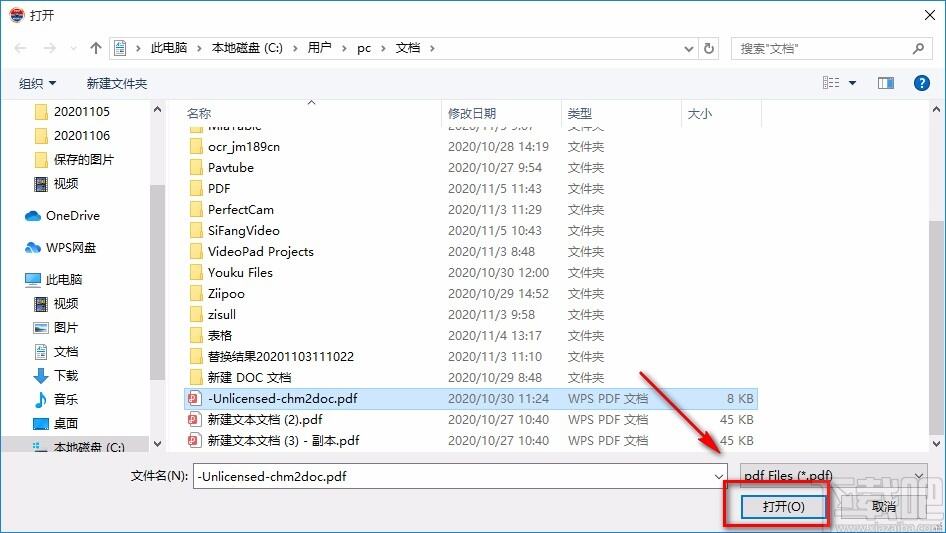This screenshot has width=946, height=533.
Task: Open the 组织 menu
Action: [37, 83]
